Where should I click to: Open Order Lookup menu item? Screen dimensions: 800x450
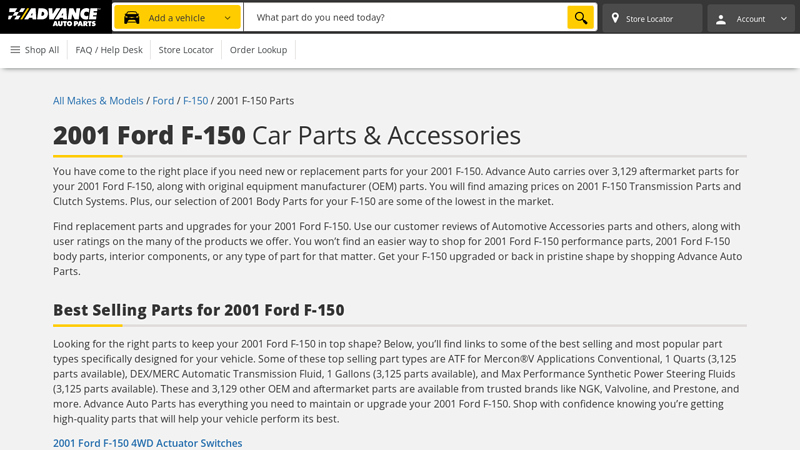coord(258,50)
